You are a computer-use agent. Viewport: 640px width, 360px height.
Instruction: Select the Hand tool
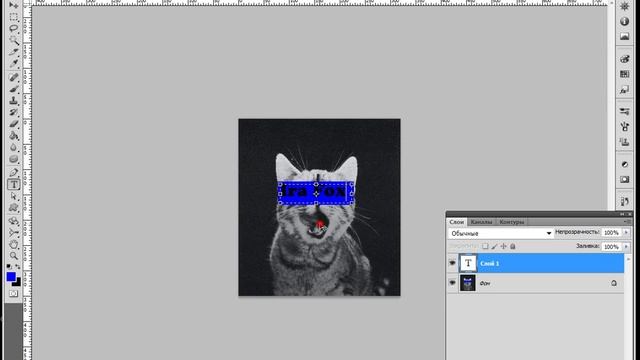coord(13,244)
